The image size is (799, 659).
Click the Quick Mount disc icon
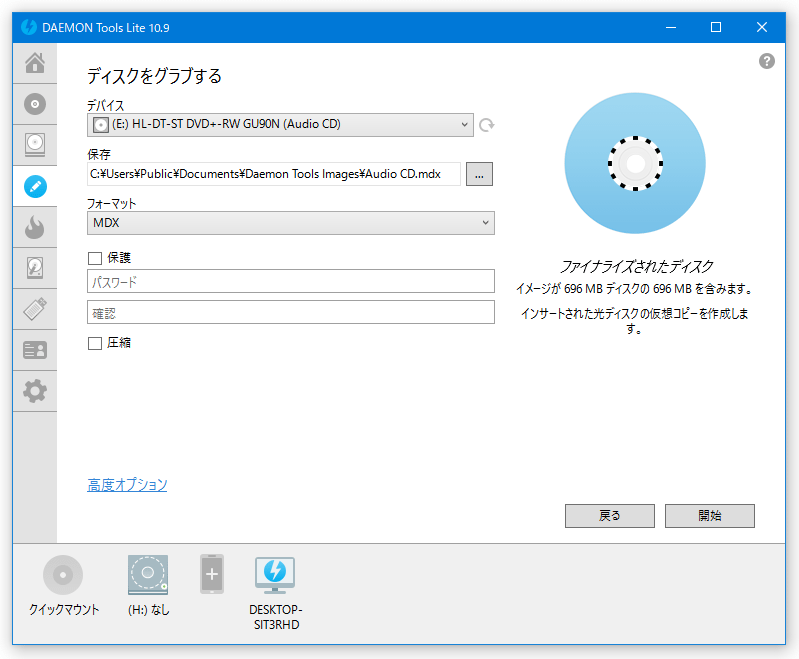[63, 575]
